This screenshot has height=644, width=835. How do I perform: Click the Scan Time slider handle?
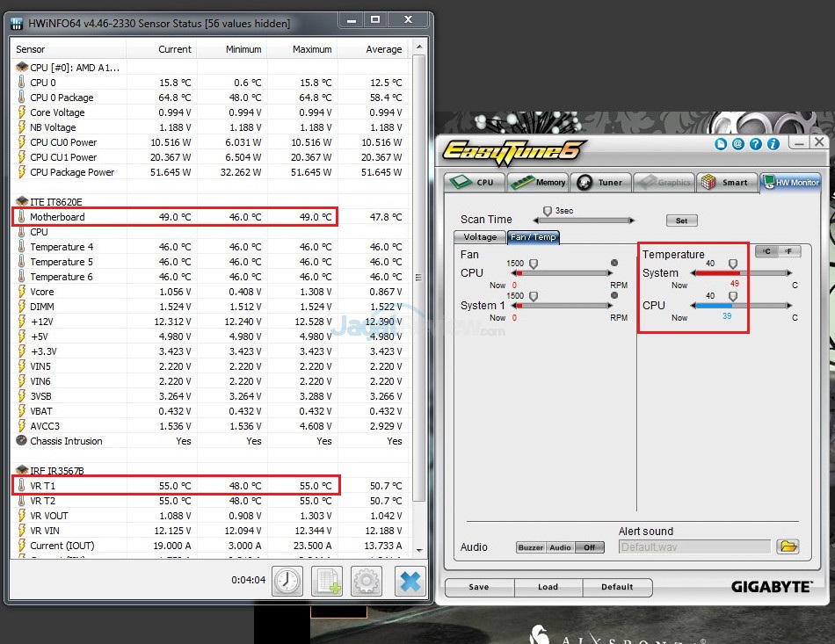[x=548, y=212]
